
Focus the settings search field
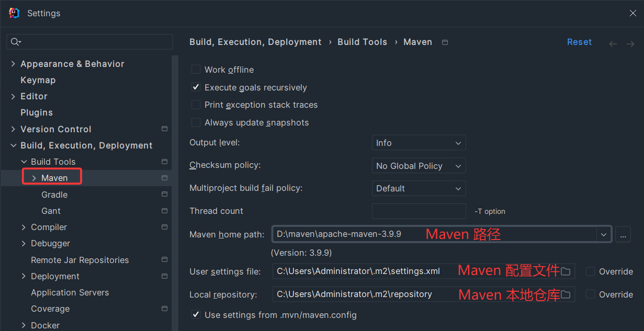90,42
